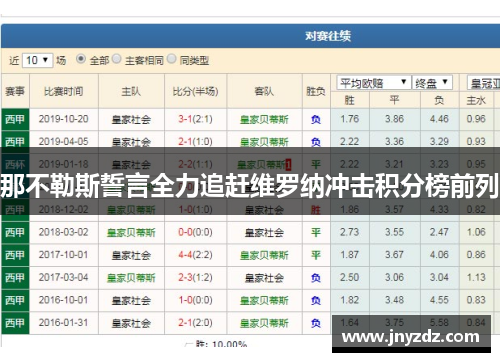
Task: Click the 1.13 主水 value
Action: click(x=476, y=278)
